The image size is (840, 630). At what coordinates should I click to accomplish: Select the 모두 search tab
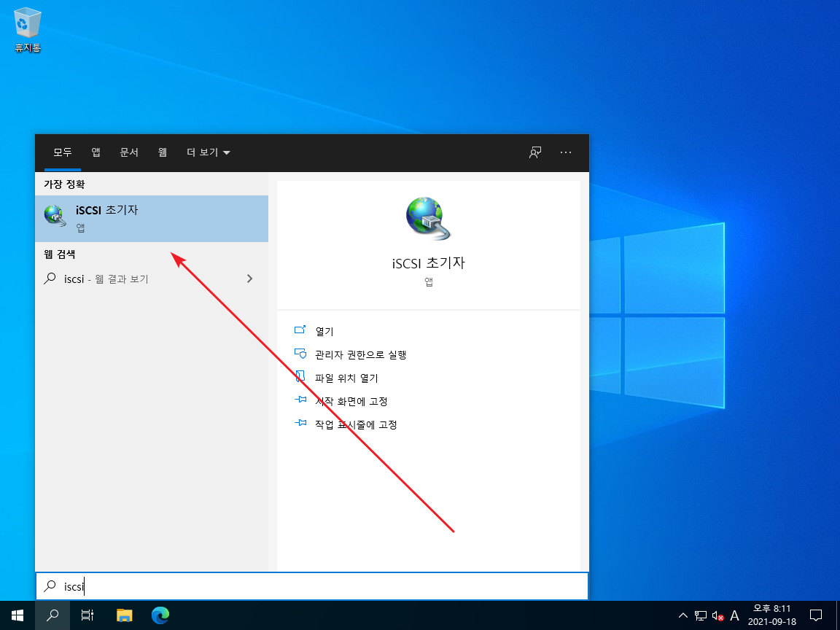click(63, 152)
